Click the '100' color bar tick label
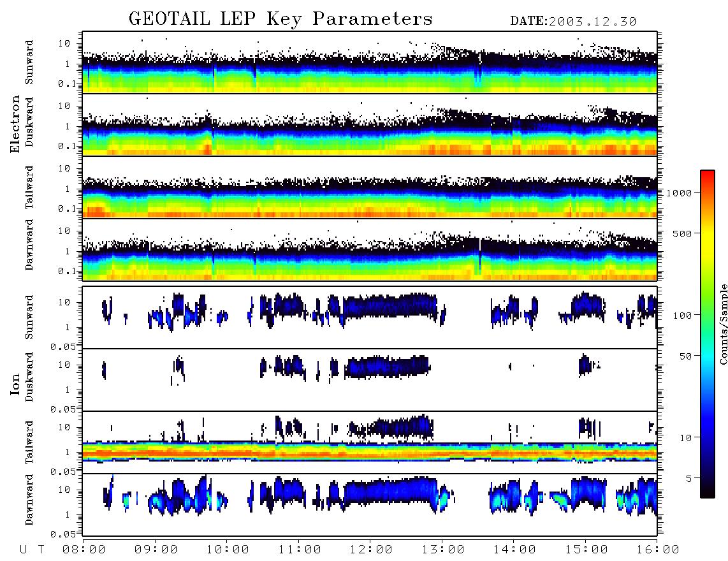The width and height of the screenshot is (728, 561). [682, 316]
